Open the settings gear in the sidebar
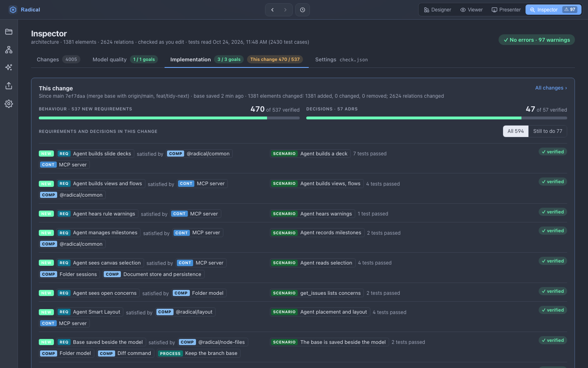This screenshot has width=588, height=368. point(9,104)
